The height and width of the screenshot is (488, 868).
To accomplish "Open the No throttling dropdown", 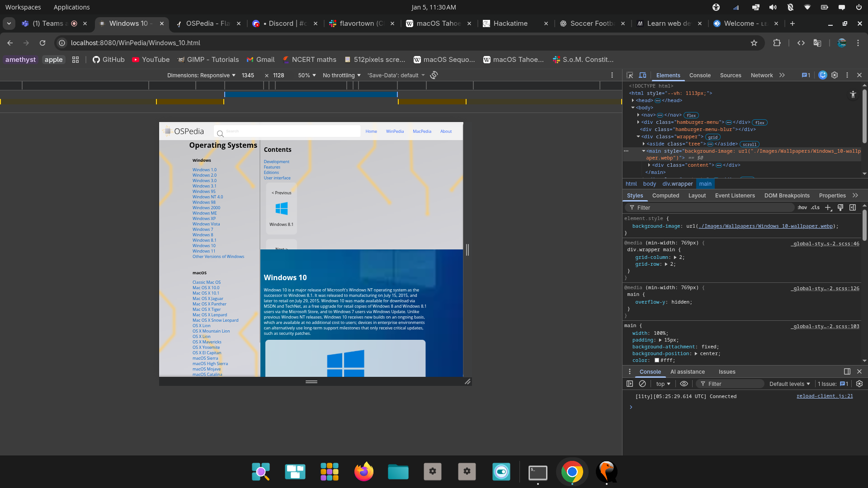I will (x=342, y=75).
